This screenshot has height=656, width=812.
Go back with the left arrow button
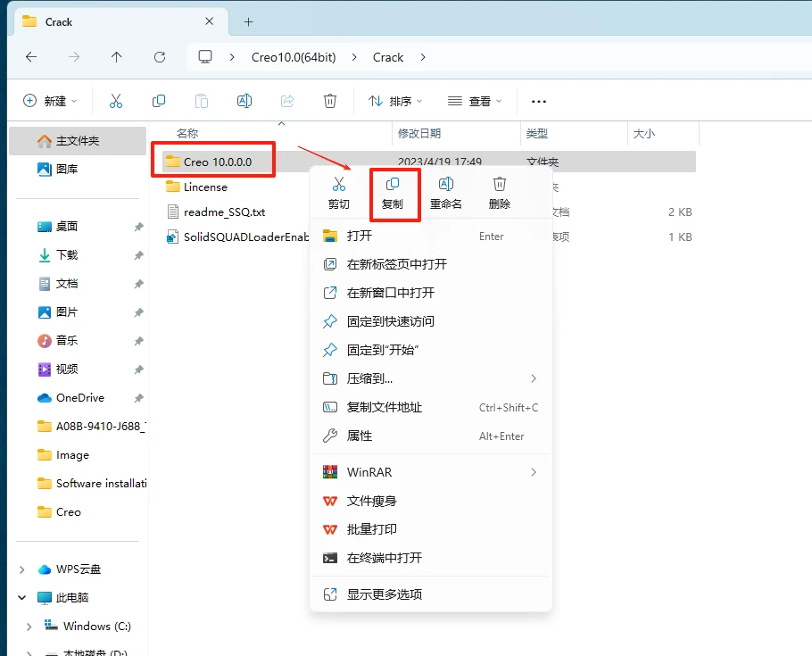pos(31,57)
